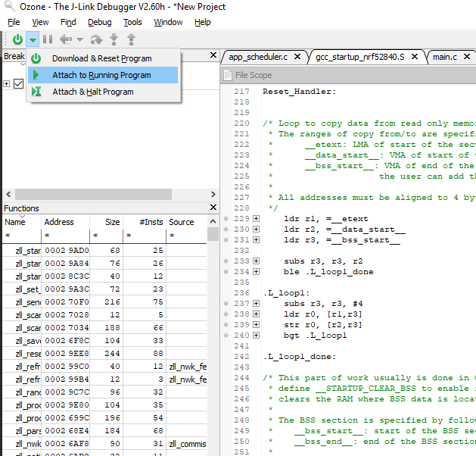Open the debug start mode dropdown arrow
The width and height of the screenshot is (476, 456).
tap(33, 39)
